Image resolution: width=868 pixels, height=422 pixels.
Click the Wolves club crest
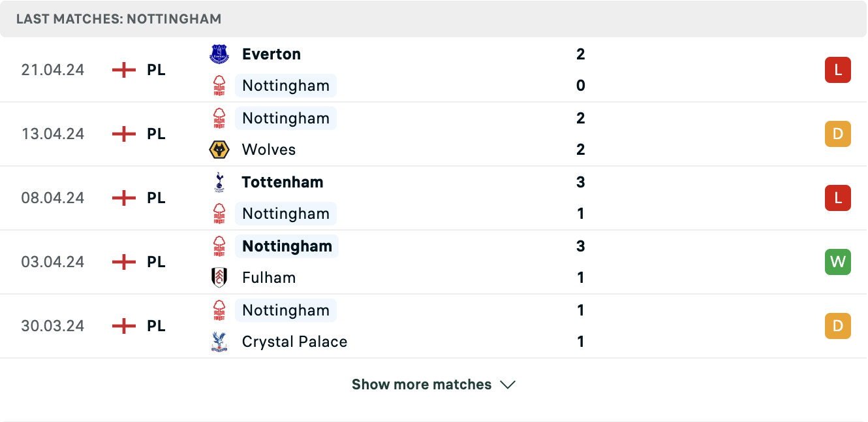[x=219, y=150]
